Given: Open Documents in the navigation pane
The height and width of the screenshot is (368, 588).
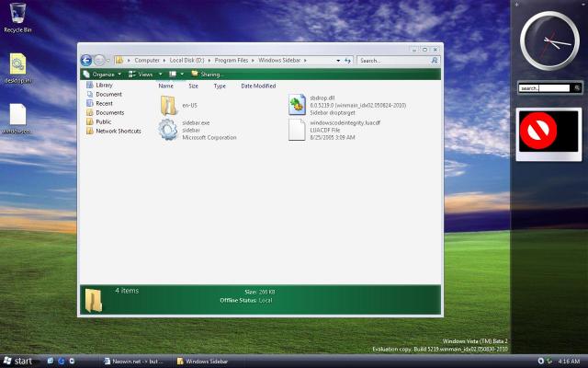Looking at the screenshot, I should click(109, 112).
